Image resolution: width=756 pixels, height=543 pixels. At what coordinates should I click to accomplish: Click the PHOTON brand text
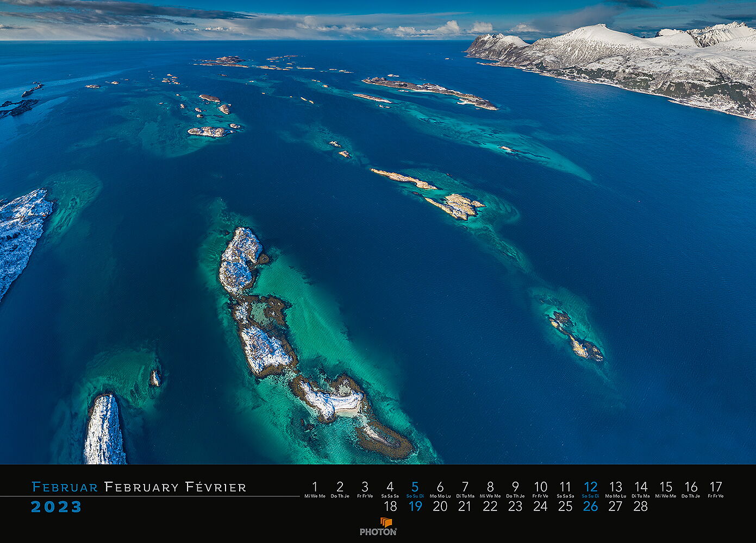point(378,532)
